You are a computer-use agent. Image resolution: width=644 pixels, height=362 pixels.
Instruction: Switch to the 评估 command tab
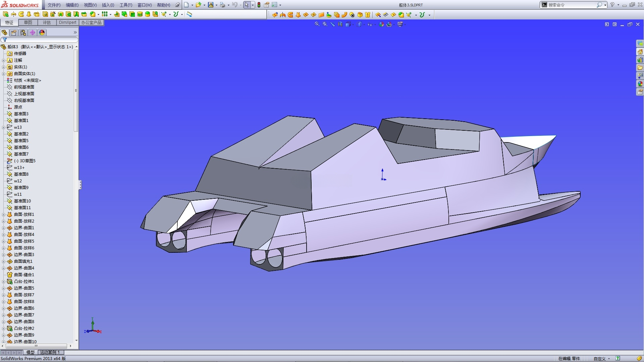(47, 22)
